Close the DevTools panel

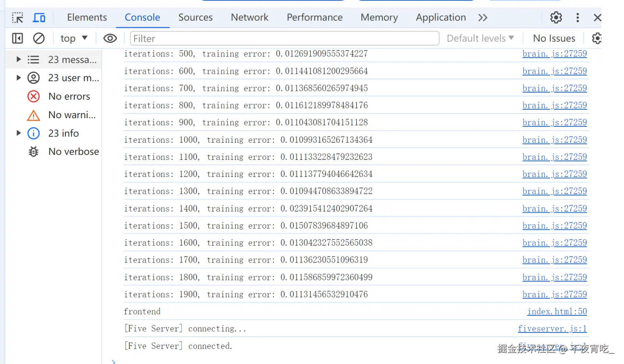[598, 17]
